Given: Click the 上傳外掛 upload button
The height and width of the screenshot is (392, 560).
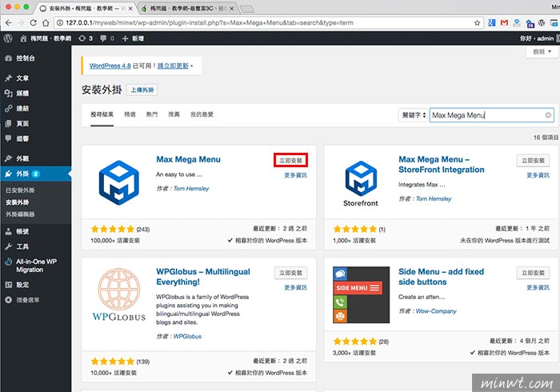Looking at the screenshot, I should click(142, 90).
